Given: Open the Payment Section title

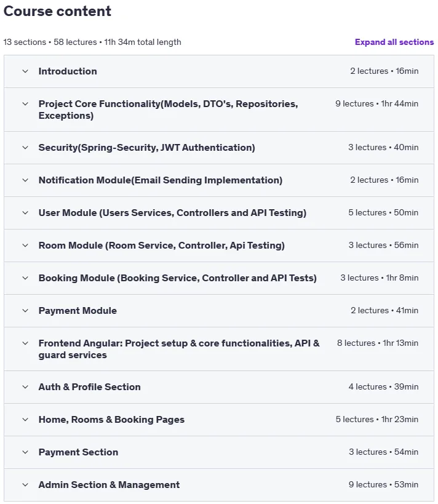Looking at the screenshot, I should click(78, 452).
